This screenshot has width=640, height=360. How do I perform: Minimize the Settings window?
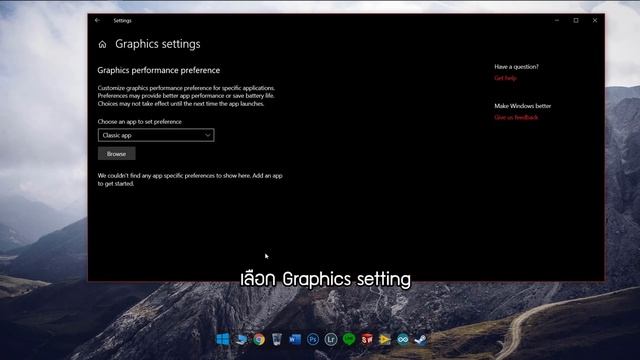click(557, 20)
